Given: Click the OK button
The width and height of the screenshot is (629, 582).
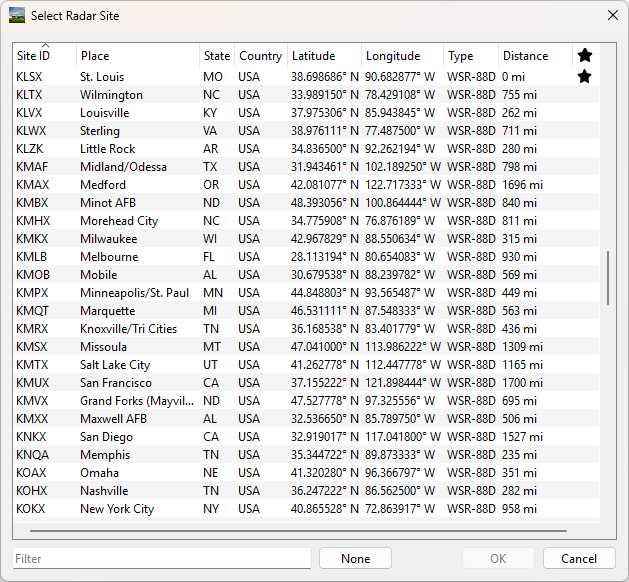Looking at the screenshot, I should click(x=498, y=558).
